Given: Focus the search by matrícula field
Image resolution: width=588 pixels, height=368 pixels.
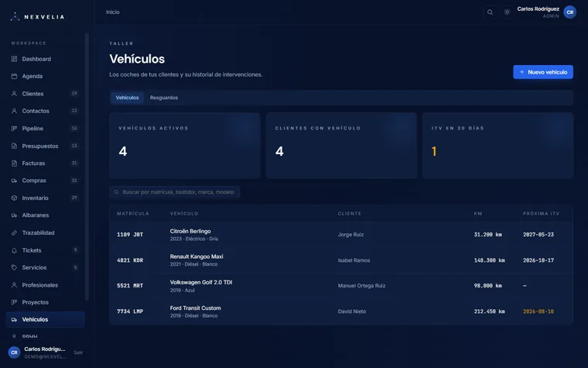Looking at the screenshot, I should tap(175, 192).
